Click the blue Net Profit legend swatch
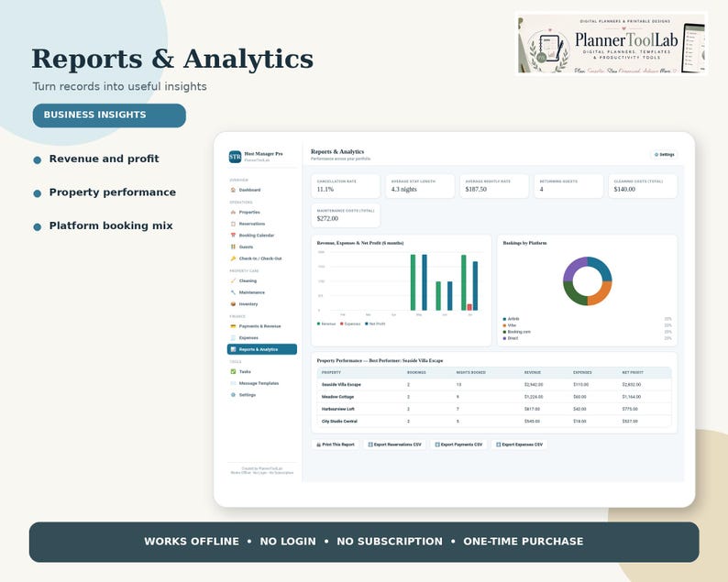This screenshot has height=582, width=728. (367, 324)
